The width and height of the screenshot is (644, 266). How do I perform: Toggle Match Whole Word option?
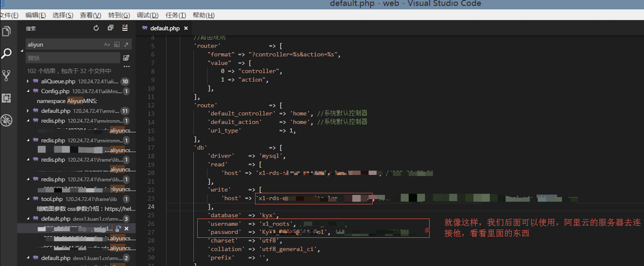coord(117,45)
